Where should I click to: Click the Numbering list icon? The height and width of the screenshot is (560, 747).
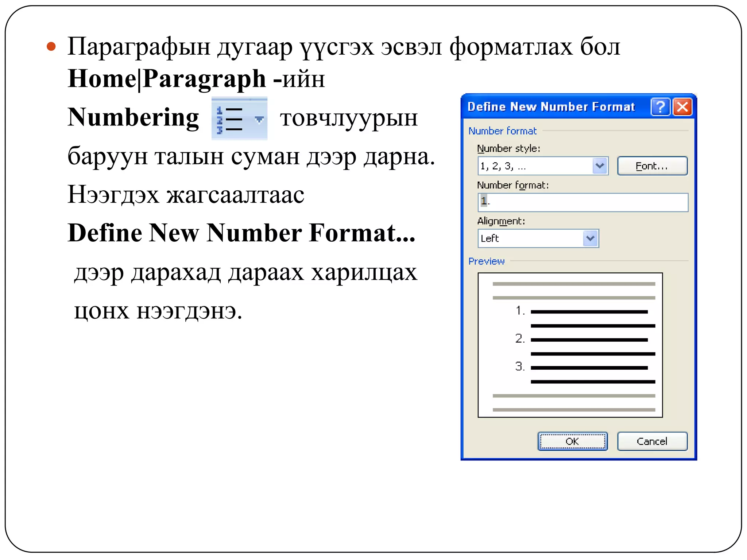[x=230, y=120]
